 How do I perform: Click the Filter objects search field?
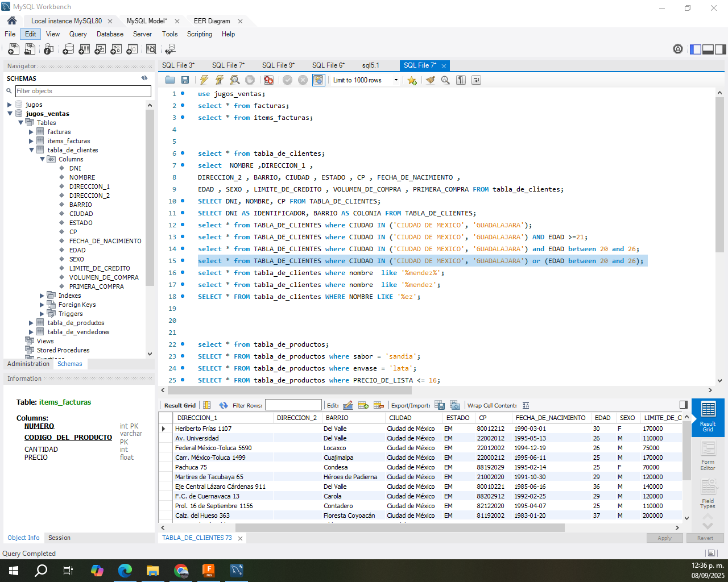click(83, 91)
